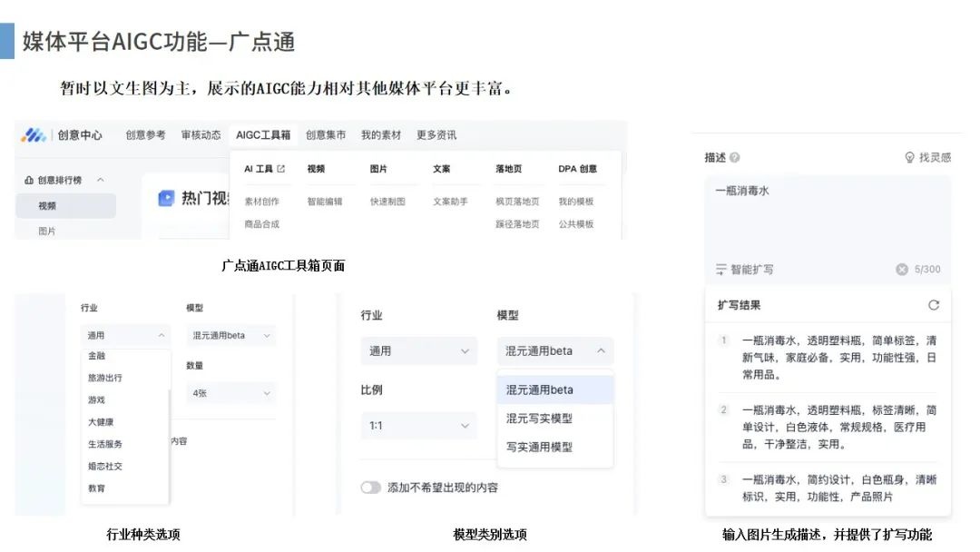Image resolution: width=980 pixels, height=552 pixels.
Task: Click the chart icon beside 创意排行榜
Action: point(28,180)
